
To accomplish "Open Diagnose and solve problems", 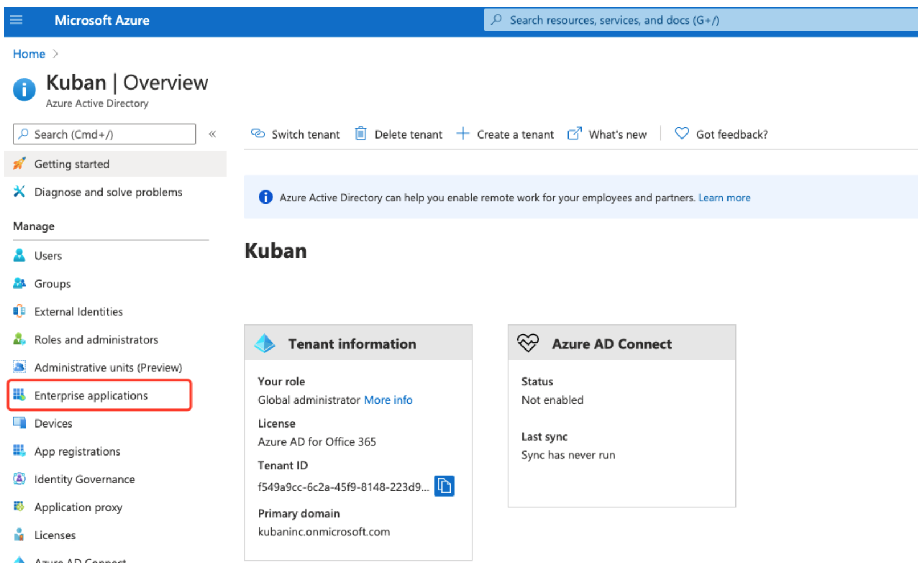I will tap(108, 192).
